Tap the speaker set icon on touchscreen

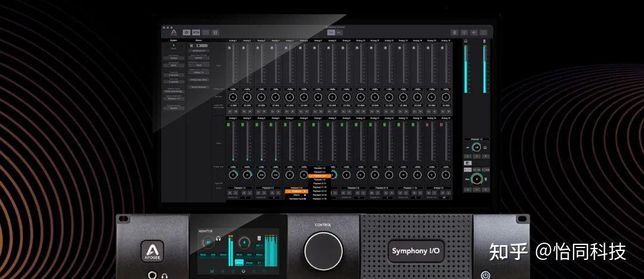(259, 238)
